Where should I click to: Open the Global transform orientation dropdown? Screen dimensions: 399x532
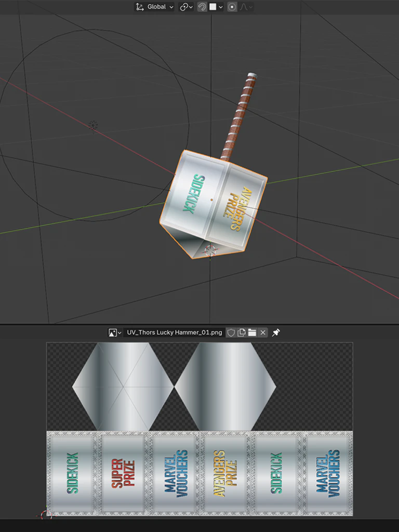[154, 7]
